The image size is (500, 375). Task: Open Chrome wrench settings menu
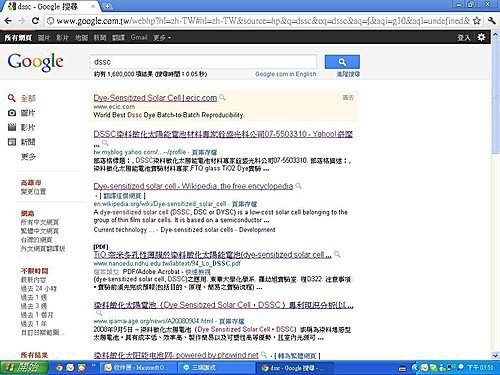[492, 21]
